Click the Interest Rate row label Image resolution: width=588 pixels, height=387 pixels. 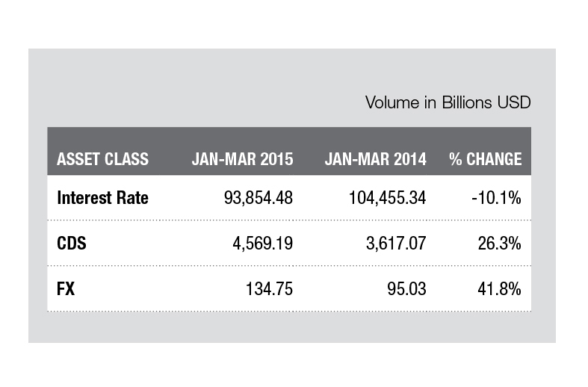pyautogui.click(x=102, y=198)
